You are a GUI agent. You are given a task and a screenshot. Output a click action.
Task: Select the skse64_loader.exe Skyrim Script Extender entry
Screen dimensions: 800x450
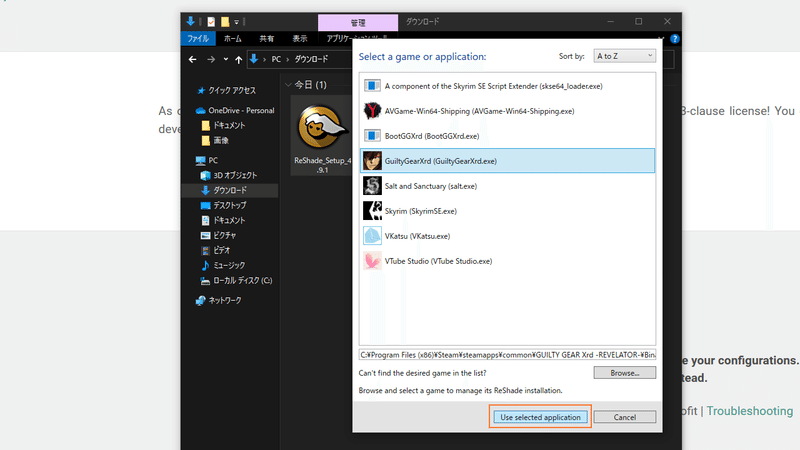(507, 86)
